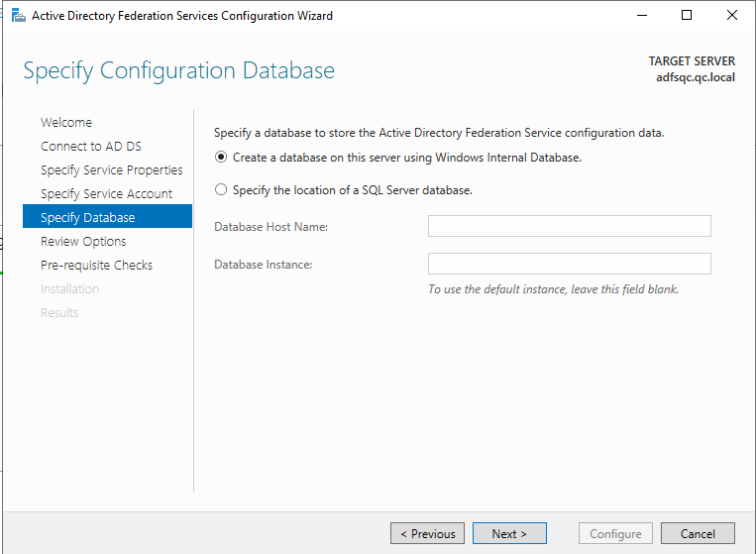Close the AD FS wizard window

tap(731, 16)
